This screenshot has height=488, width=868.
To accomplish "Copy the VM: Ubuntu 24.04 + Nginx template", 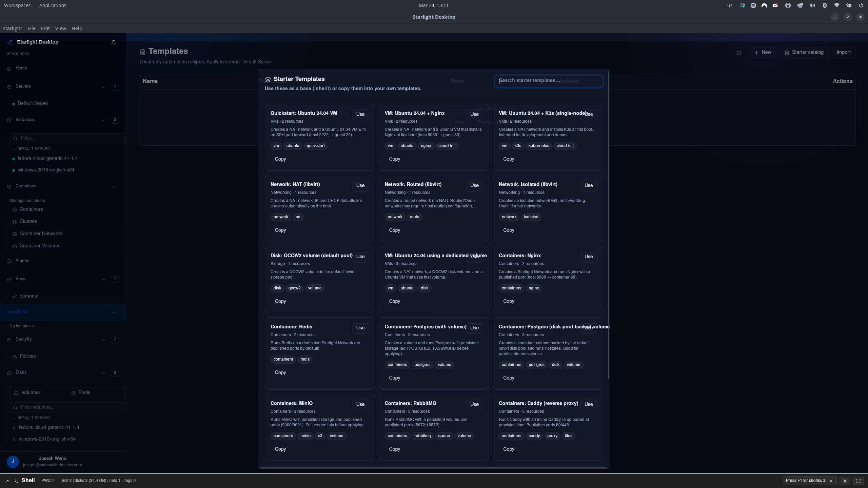I will [394, 159].
